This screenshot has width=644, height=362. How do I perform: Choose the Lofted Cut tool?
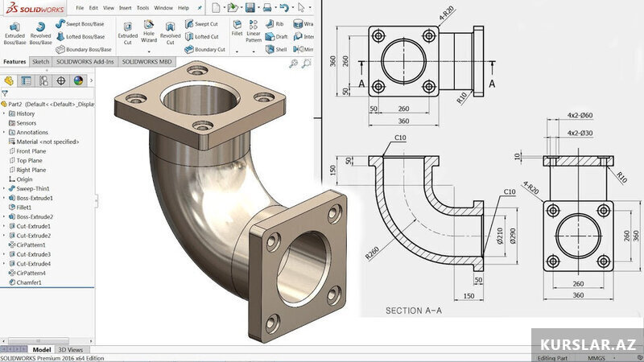pos(202,36)
